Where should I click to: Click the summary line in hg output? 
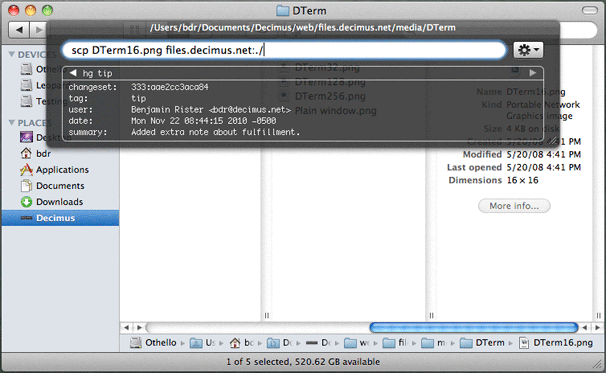[x=184, y=132]
